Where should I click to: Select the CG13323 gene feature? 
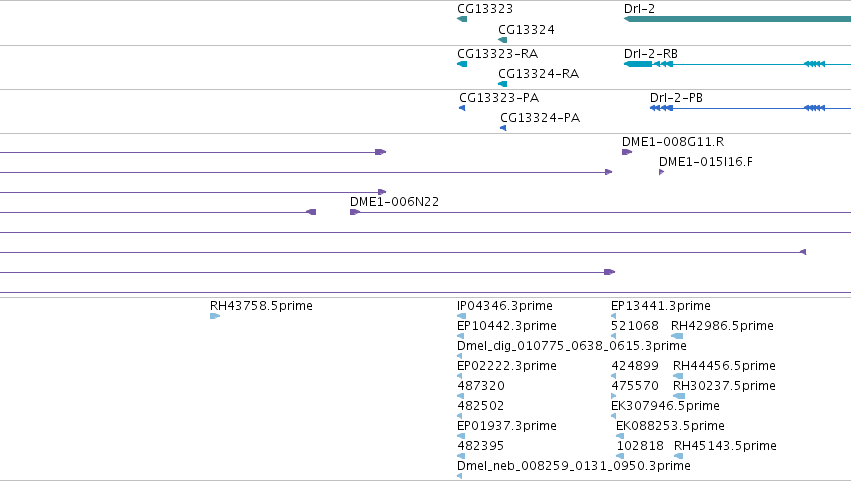pyautogui.click(x=462, y=19)
